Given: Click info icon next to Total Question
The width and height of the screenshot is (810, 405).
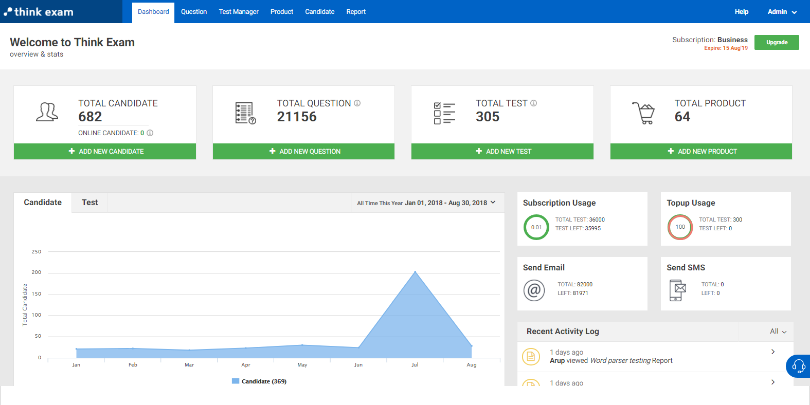Looking at the screenshot, I should pos(358,102).
